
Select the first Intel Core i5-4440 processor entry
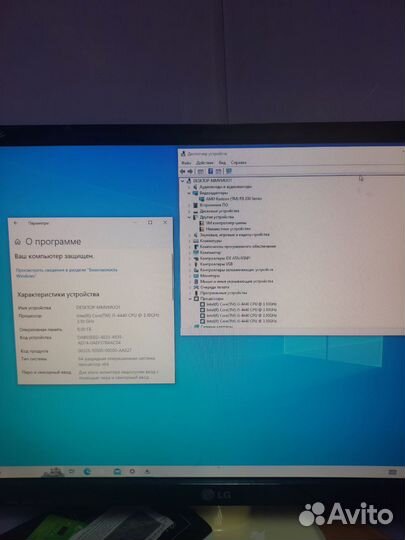pyautogui.click(x=241, y=304)
